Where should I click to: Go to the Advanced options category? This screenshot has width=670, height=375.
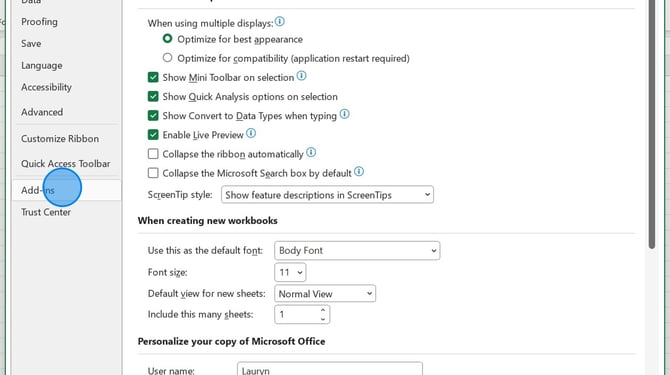click(x=42, y=112)
